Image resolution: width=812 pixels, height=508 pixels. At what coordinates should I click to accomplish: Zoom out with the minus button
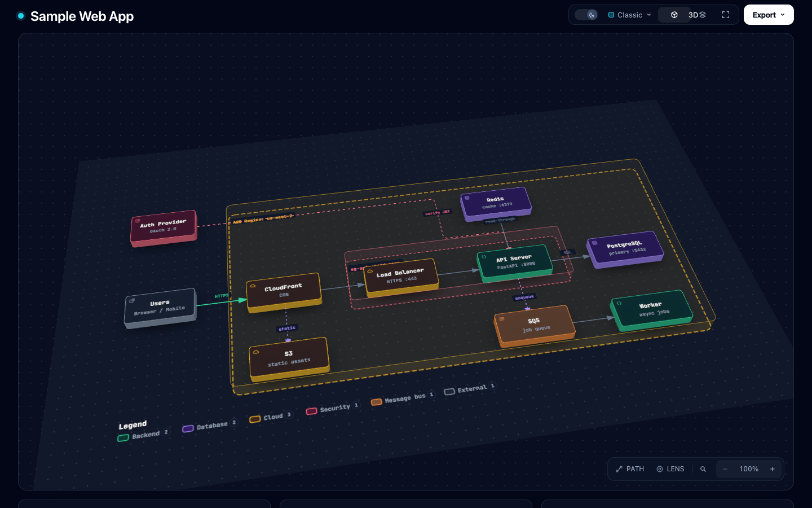[x=725, y=469]
